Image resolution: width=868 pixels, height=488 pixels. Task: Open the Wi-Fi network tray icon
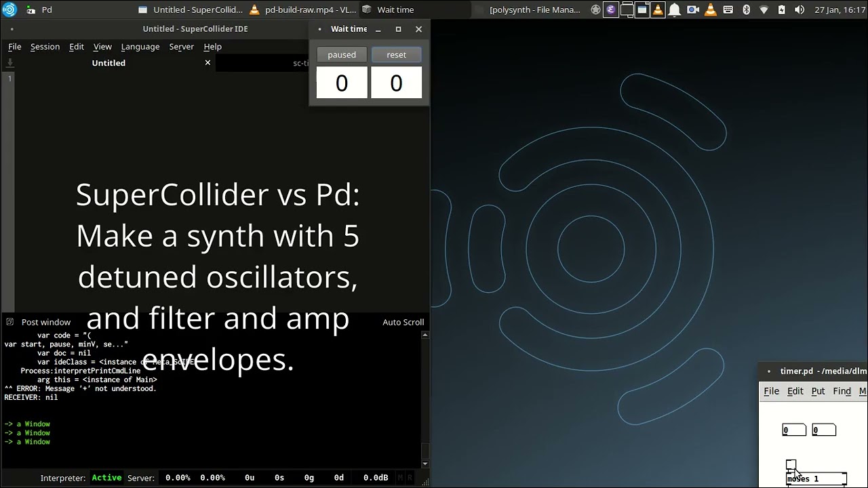coord(764,9)
